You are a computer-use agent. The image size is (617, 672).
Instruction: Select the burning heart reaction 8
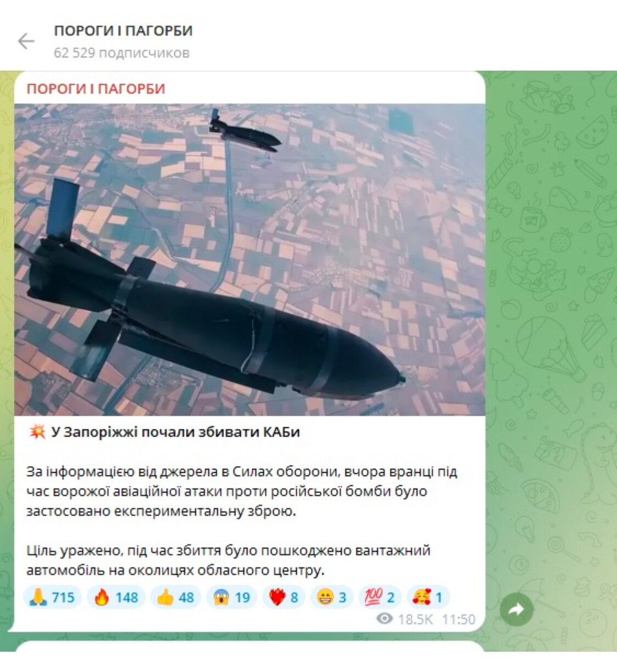[284, 597]
